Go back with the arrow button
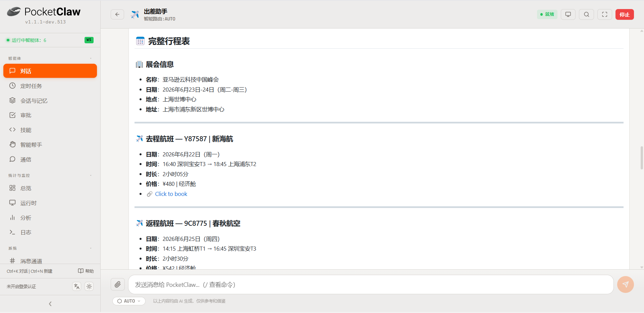Screen dimensions: 644x313 (x=117, y=14)
